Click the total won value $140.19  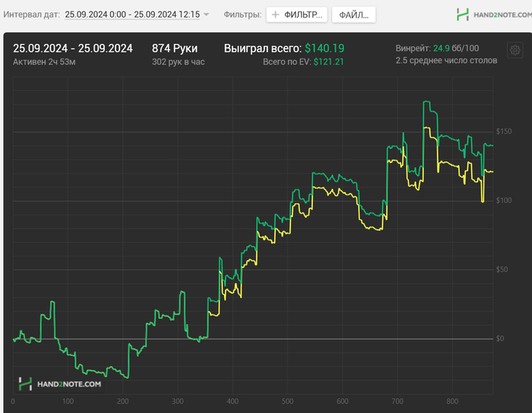pos(325,49)
